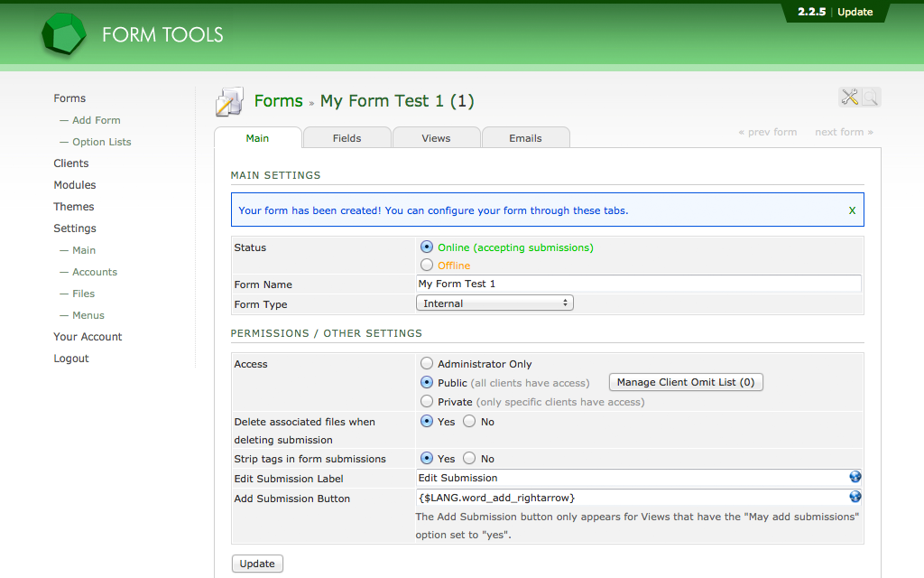924x578 pixels.
Task: Click the green Form Tools logo
Action: point(64,35)
